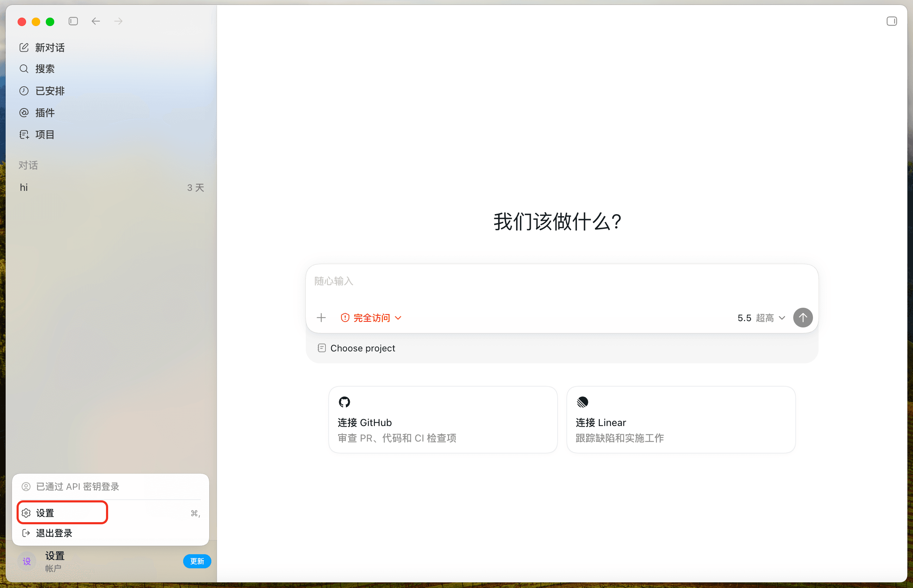Open the 连接 GitHub card
This screenshot has height=588, width=913.
tap(443, 420)
